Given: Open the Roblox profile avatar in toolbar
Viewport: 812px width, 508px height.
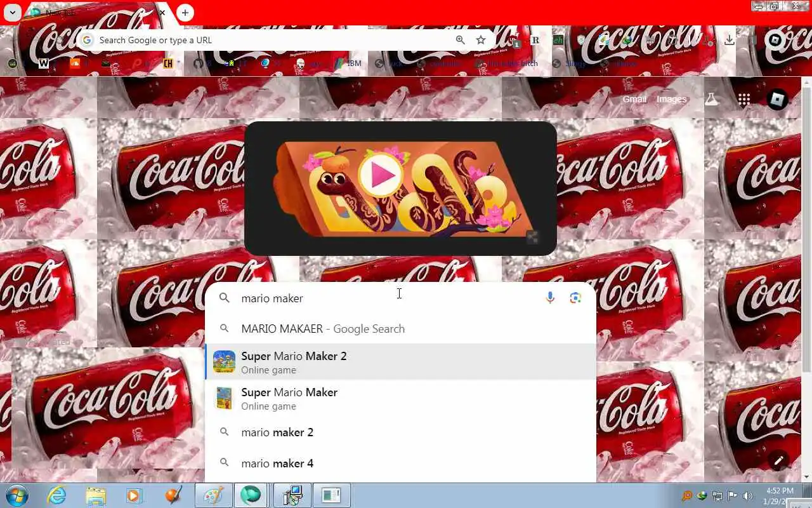Looking at the screenshot, I should tap(775, 40).
